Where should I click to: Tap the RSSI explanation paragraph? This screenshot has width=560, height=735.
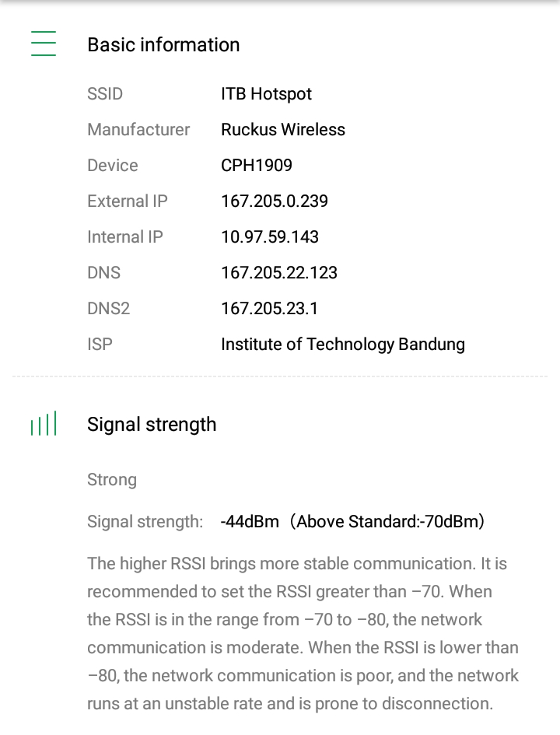coord(303,633)
